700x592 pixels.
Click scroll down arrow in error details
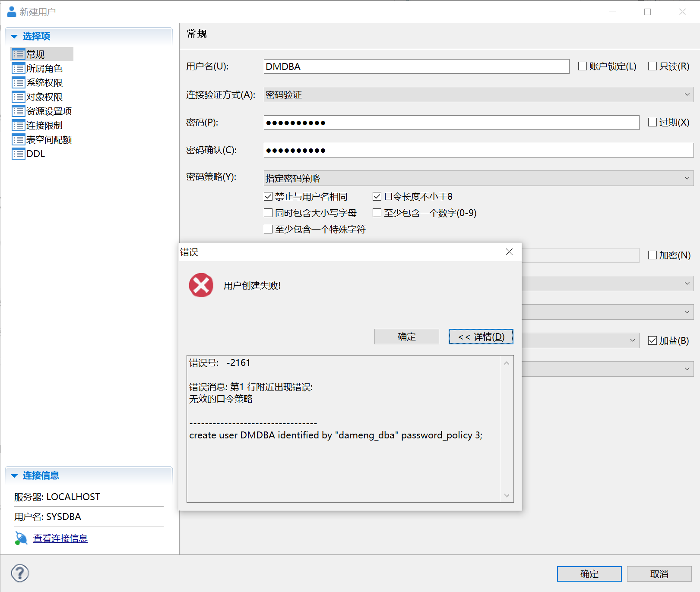[x=507, y=495]
